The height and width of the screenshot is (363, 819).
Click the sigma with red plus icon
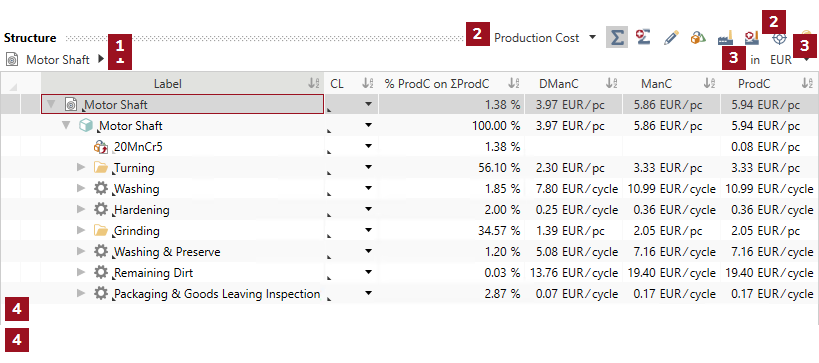coord(643,38)
